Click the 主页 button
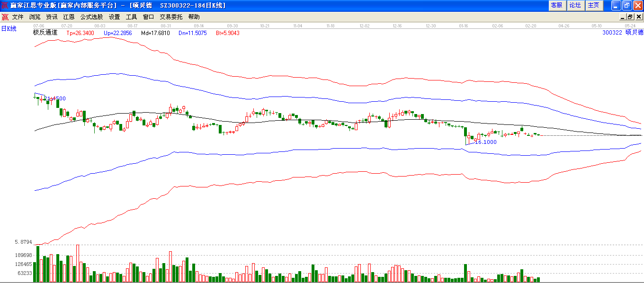The width and height of the screenshot is (644, 283). pyautogui.click(x=593, y=5)
